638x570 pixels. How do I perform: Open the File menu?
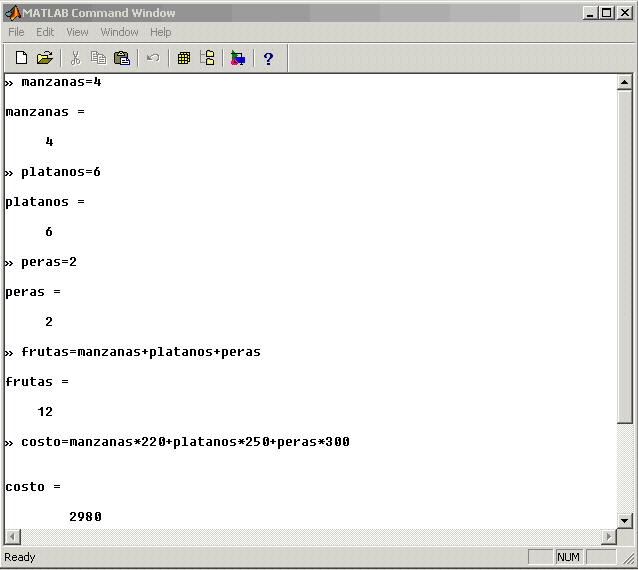(x=16, y=32)
